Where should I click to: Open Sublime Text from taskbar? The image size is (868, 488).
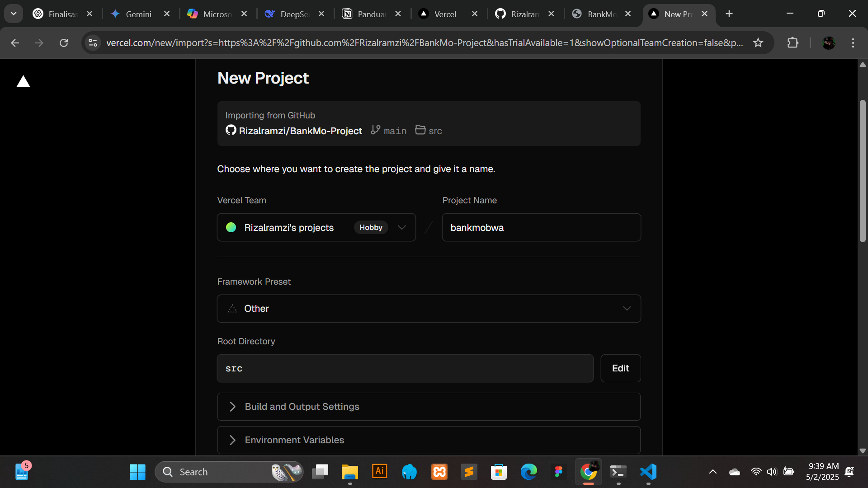469,472
